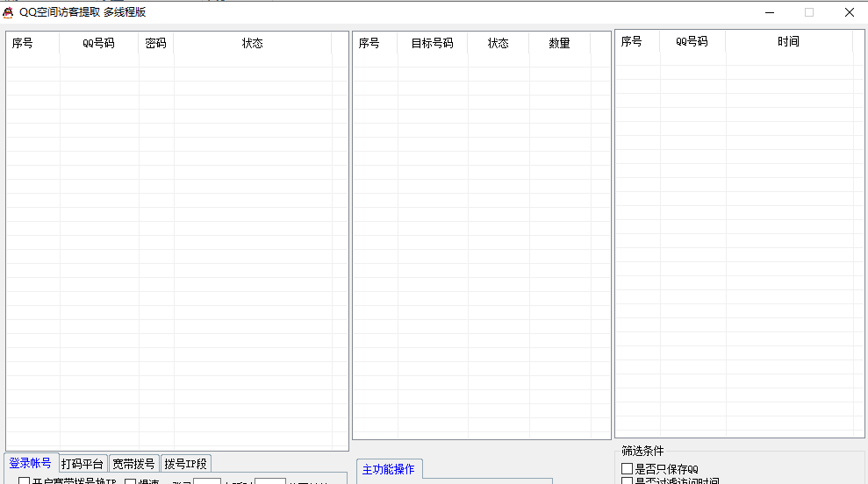The width and height of the screenshot is (868, 484).
Task: Select the 宽带拨号 tab
Action: point(133,464)
